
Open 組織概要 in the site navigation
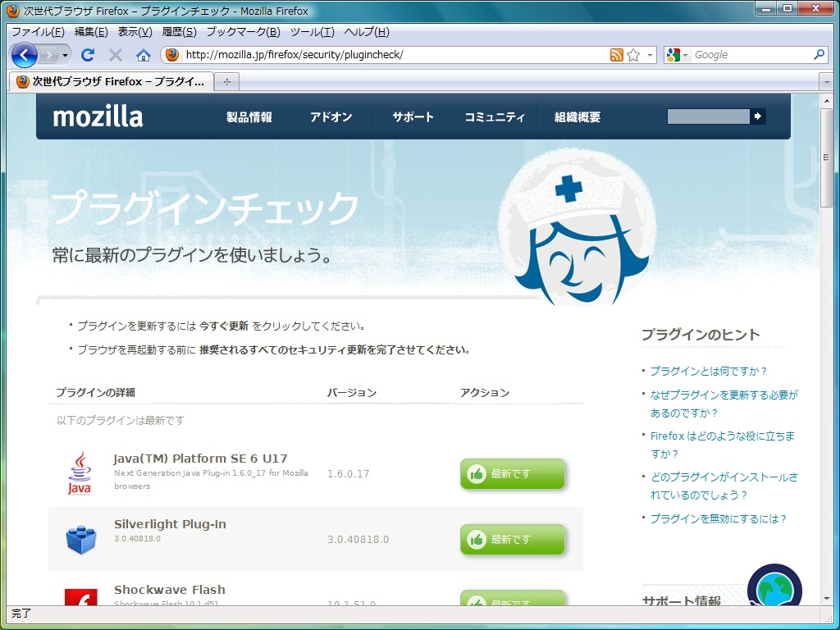(577, 116)
